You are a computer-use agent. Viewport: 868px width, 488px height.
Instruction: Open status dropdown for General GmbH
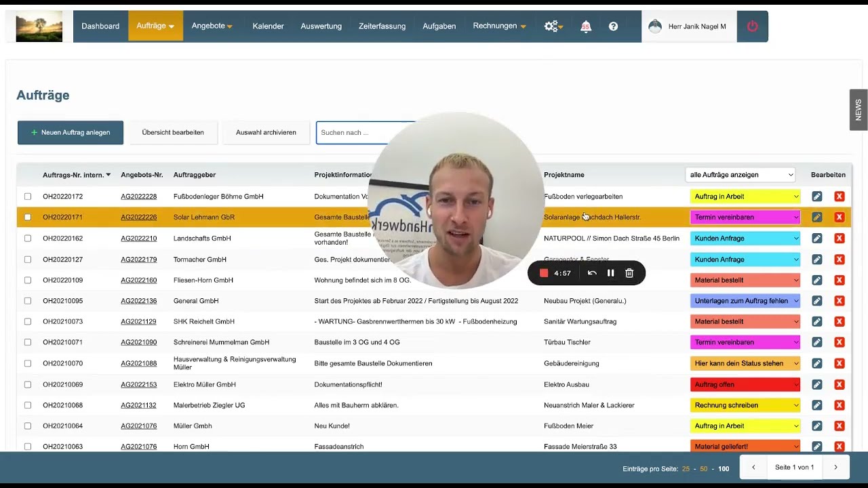(745, 301)
